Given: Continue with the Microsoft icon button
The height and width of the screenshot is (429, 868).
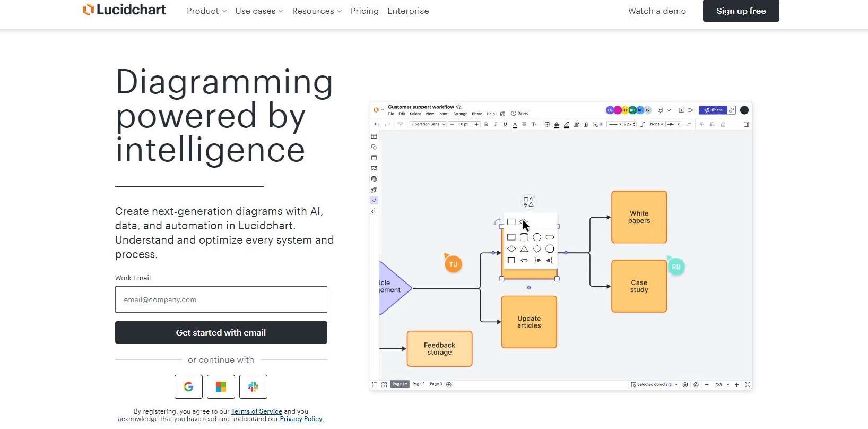Looking at the screenshot, I should coord(221,387).
